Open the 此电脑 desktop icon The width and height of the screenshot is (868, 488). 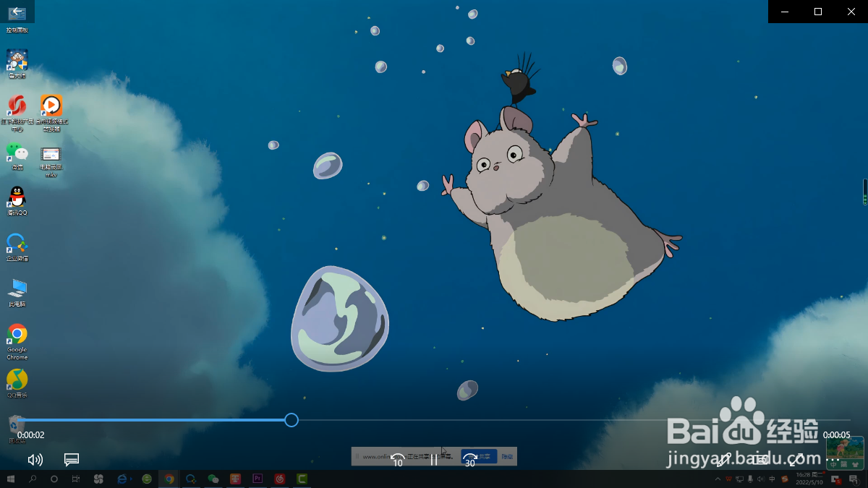(17, 293)
